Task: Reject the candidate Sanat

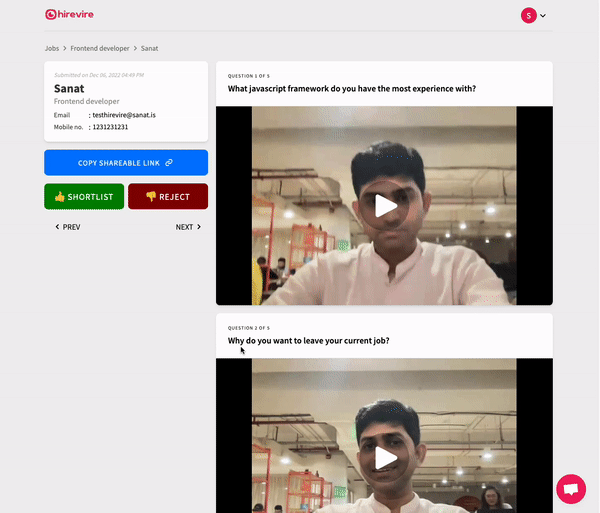Action: click(x=167, y=197)
